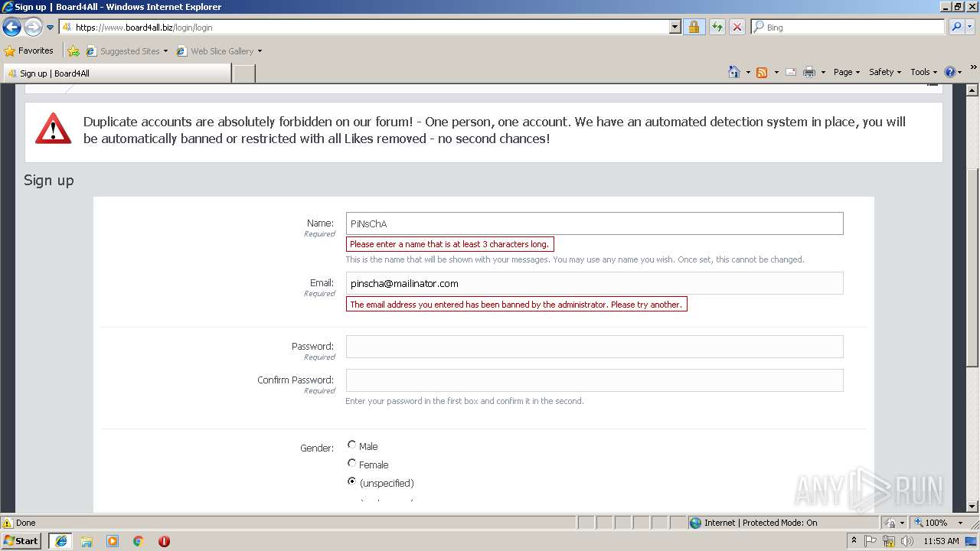Expand the Print options dropdown arrow
Image resolution: width=980 pixels, height=551 pixels.
point(823,72)
